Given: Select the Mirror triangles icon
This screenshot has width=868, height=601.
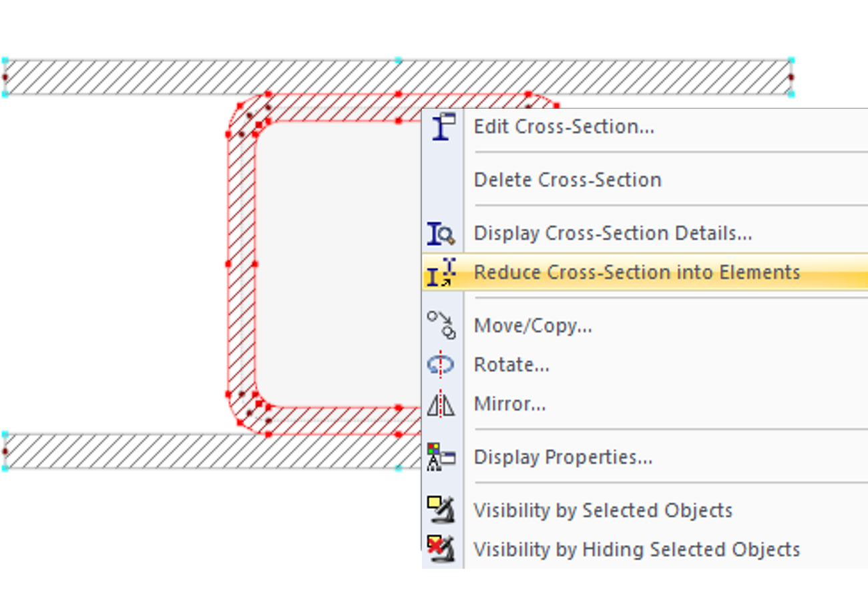Looking at the screenshot, I should click(443, 403).
